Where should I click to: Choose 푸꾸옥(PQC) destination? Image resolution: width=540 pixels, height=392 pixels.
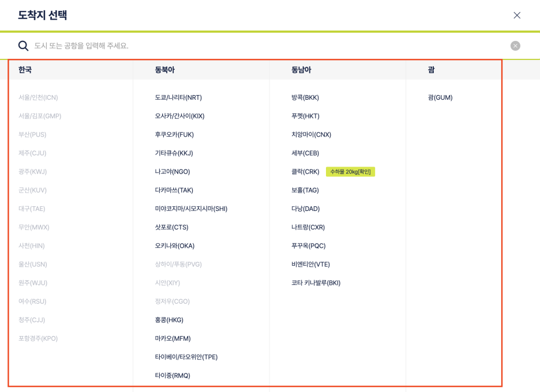coord(309,246)
